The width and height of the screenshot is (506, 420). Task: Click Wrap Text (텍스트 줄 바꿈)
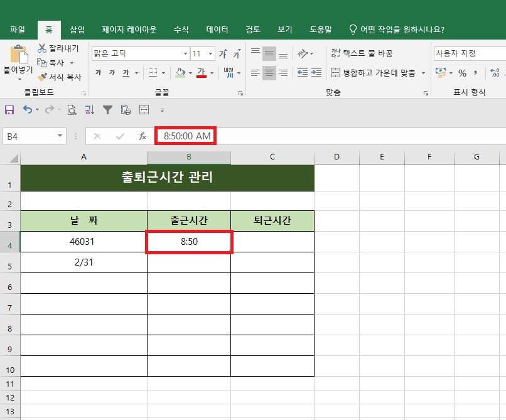pos(362,53)
